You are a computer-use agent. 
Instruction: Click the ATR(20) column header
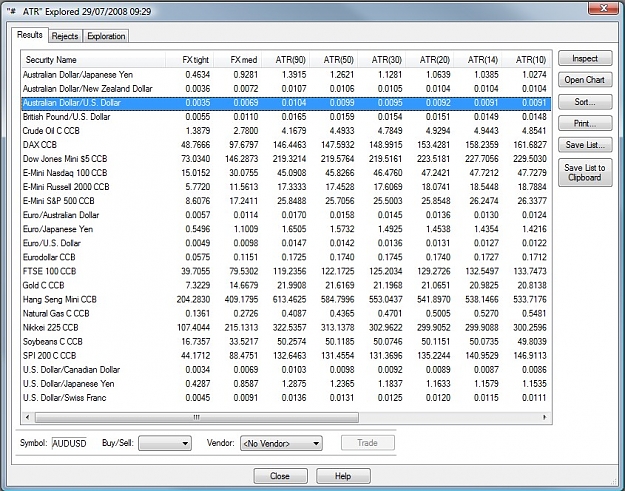(x=430, y=60)
